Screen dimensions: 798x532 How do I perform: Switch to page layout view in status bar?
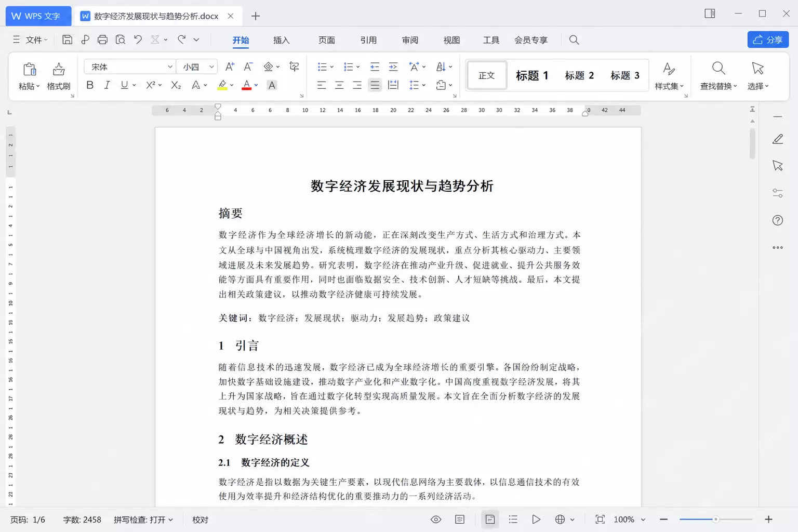click(x=490, y=520)
